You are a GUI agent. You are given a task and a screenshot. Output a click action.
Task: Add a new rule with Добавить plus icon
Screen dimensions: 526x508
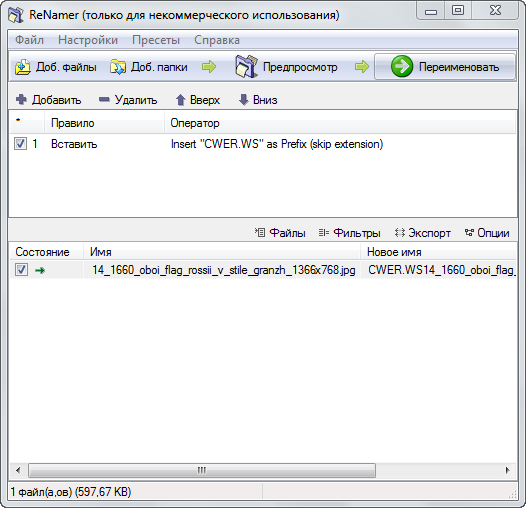click(x=21, y=100)
